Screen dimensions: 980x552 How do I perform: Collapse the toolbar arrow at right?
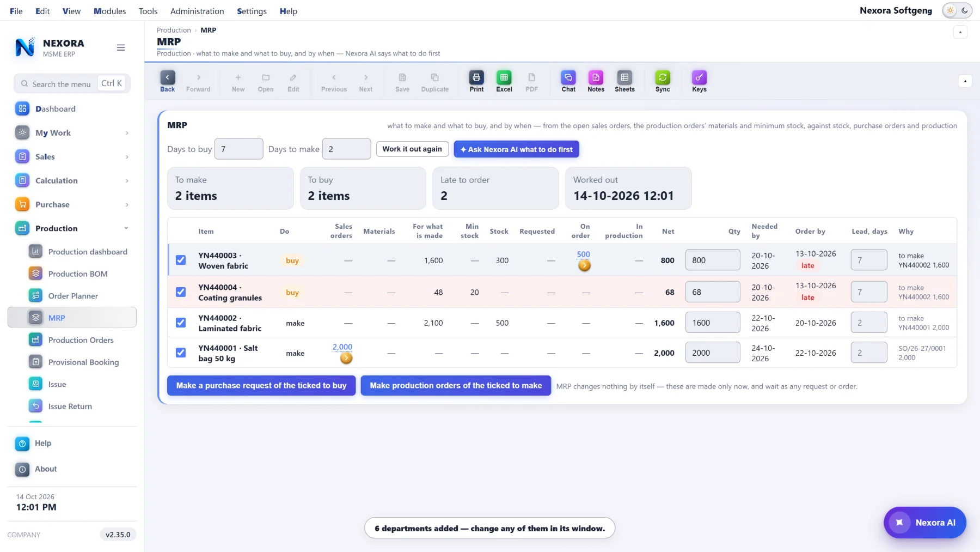point(965,81)
